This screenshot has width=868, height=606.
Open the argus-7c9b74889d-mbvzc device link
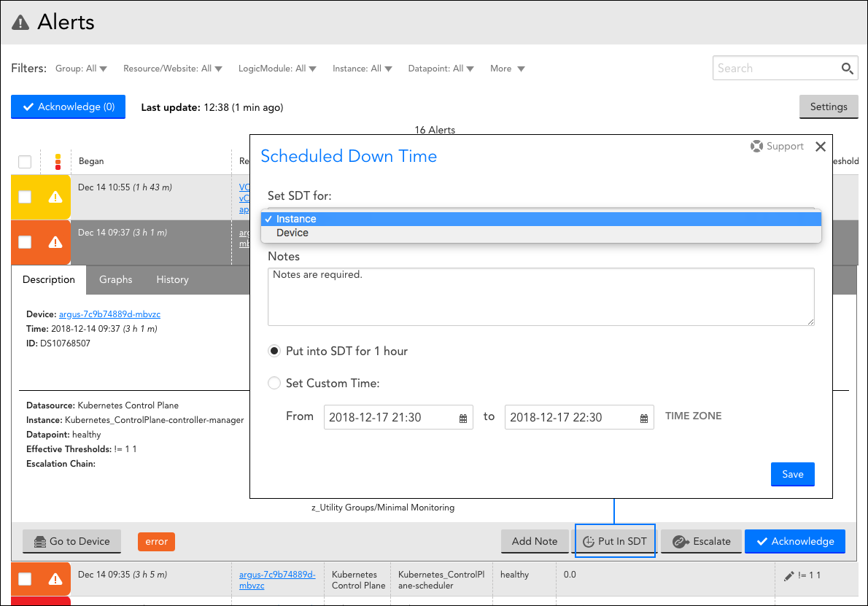pos(109,314)
